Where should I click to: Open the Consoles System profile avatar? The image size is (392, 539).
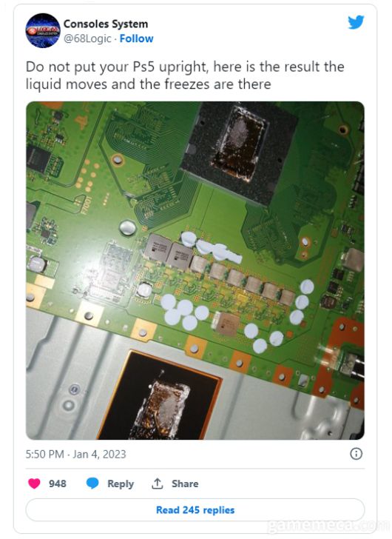click(43, 30)
